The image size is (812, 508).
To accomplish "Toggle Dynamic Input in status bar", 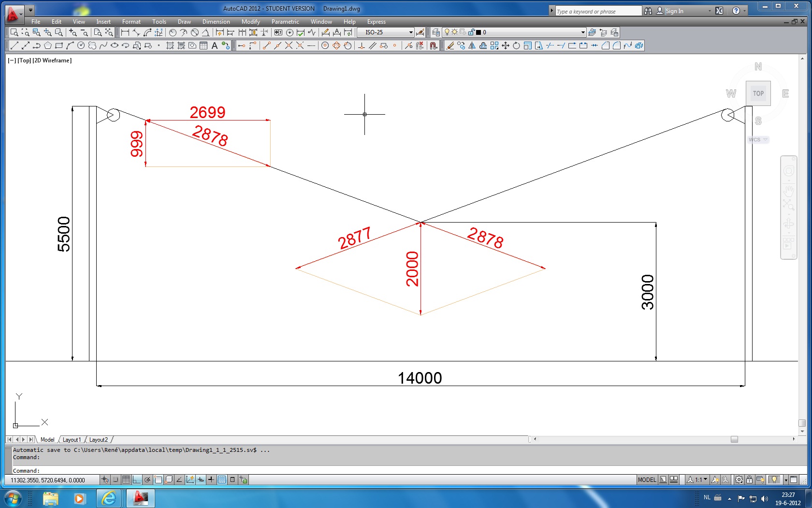I will pos(201,480).
